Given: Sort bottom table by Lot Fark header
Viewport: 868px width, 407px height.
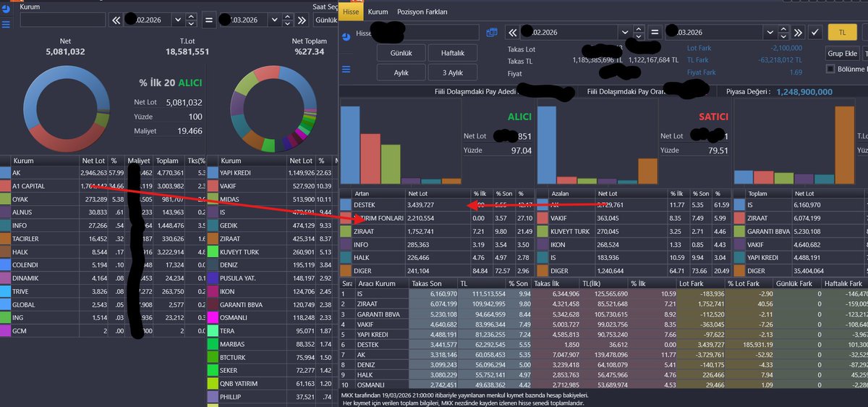Looking at the screenshot, I should tap(701, 284).
